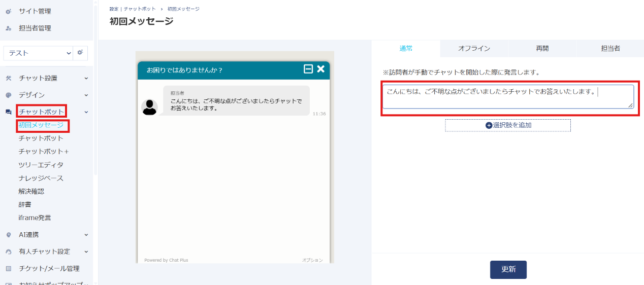Click オプション in the chat preview footer
The image size is (644, 285).
click(x=312, y=260)
